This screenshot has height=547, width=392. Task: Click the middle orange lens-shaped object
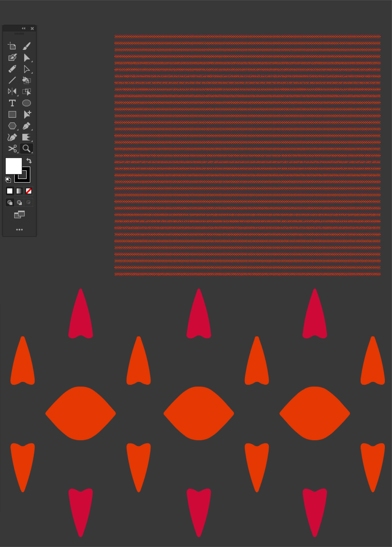[199, 413]
